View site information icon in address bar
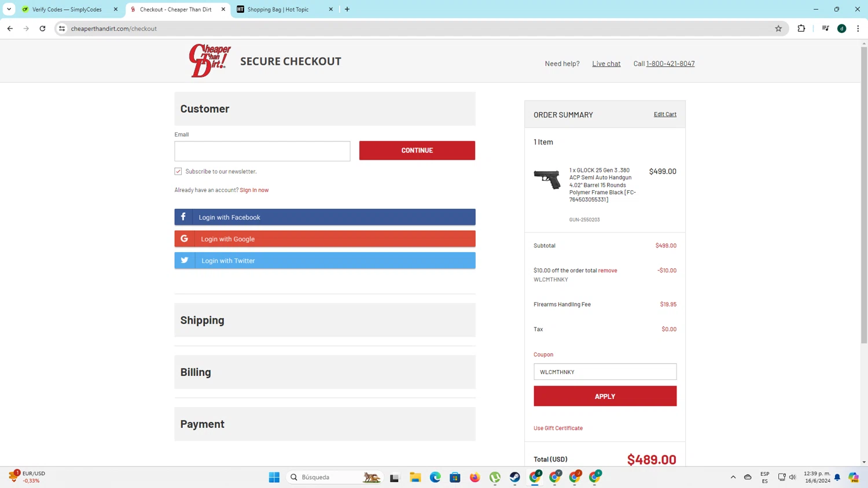 click(x=62, y=28)
